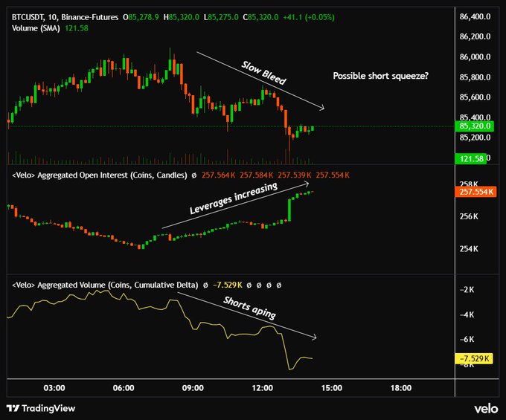Click the 85,600.0 price axis label

click(475, 97)
